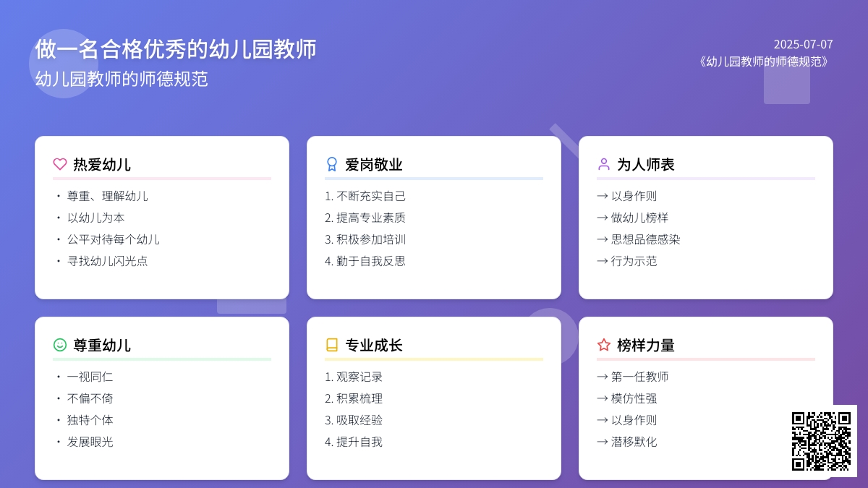Click the QR code in the corner
This screenshot has width=868, height=488.
click(x=822, y=441)
